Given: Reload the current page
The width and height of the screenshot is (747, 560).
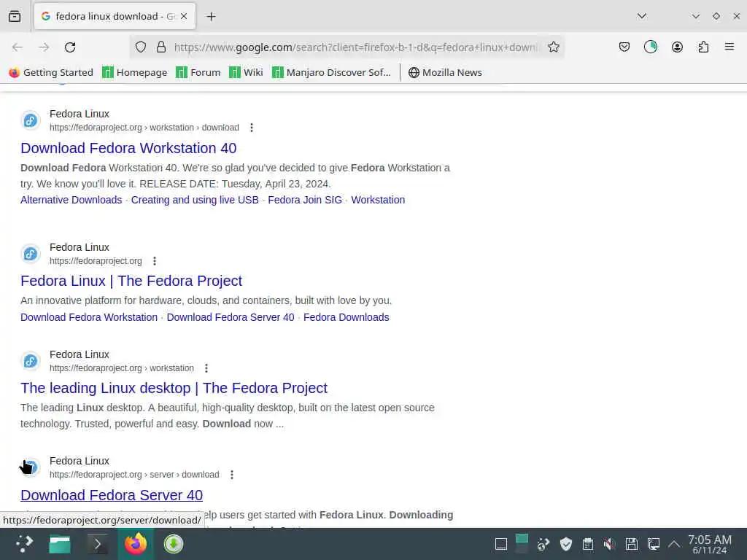Looking at the screenshot, I should 70,47.
